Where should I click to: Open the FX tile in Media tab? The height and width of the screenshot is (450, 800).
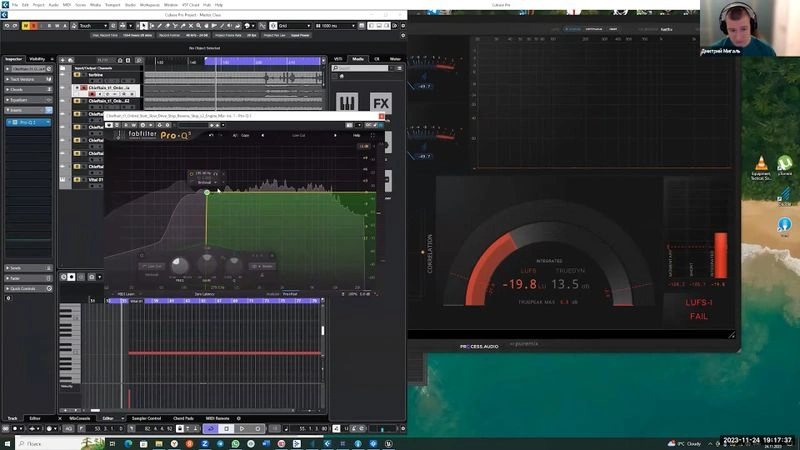click(381, 104)
